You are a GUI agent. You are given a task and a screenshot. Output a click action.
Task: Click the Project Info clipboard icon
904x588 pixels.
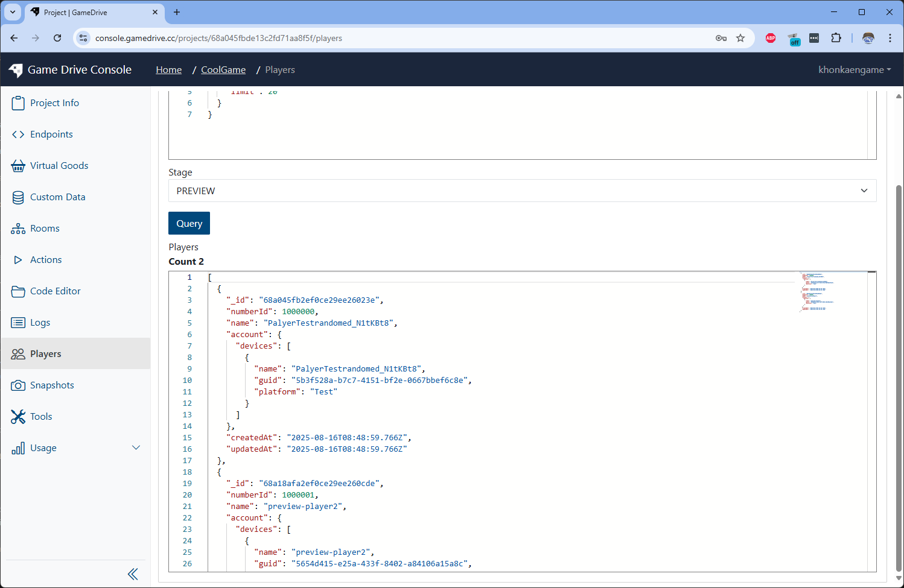click(x=18, y=103)
